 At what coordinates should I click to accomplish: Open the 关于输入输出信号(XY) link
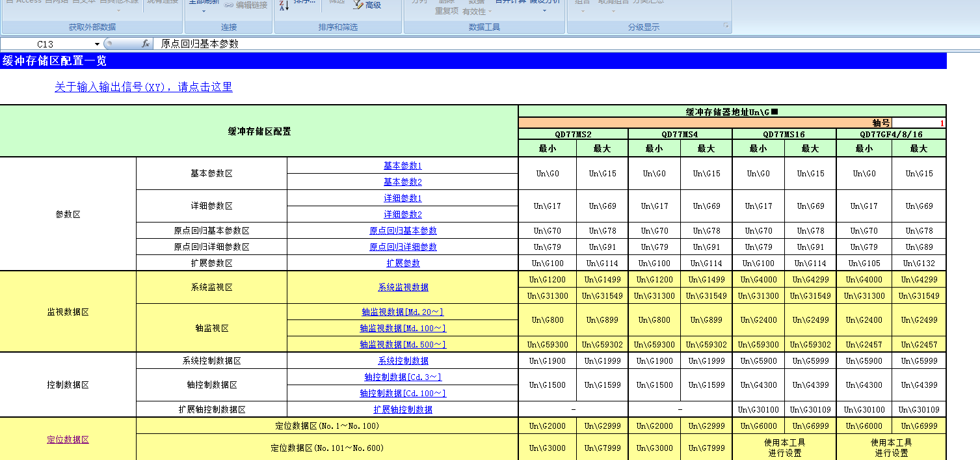click(x=143, y=87)
